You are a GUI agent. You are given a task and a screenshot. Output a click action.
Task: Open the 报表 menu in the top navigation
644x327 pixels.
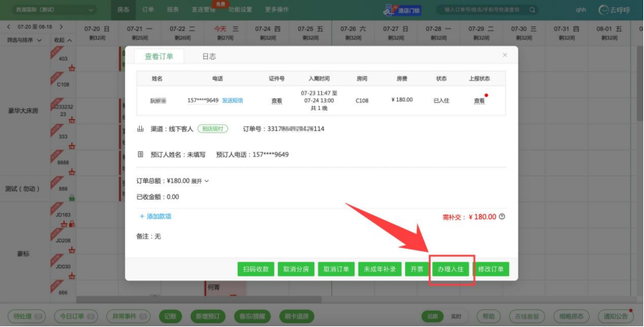[171, 10]
